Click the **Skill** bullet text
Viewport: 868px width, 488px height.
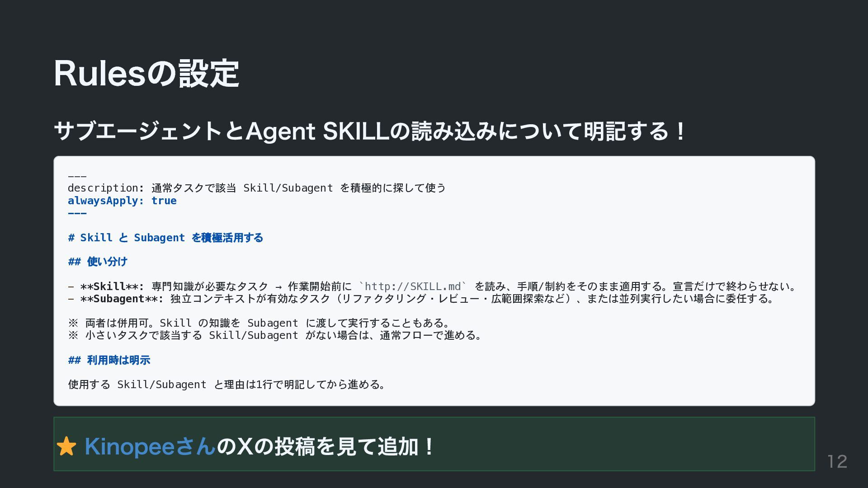click(432, 286)
